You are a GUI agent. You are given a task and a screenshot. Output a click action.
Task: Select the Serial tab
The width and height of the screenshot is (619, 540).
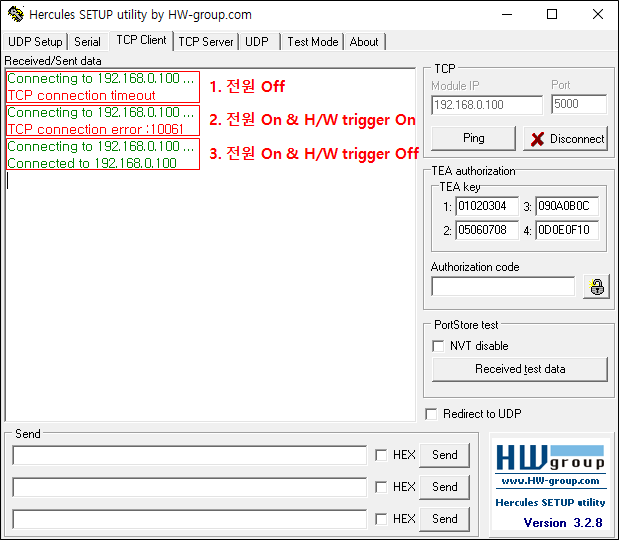tap(88, 42)
